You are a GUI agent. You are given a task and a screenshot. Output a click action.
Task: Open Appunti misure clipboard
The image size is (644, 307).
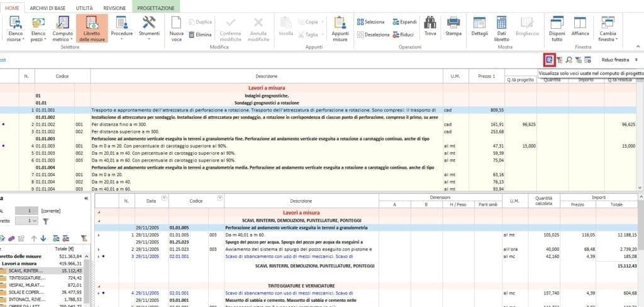tap(340, 28)
